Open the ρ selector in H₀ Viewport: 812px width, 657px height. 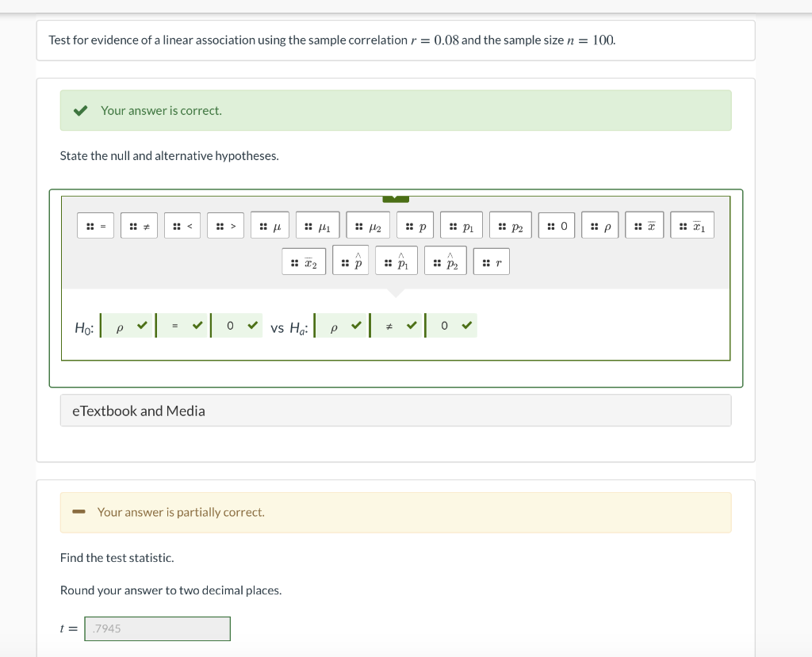125,325
